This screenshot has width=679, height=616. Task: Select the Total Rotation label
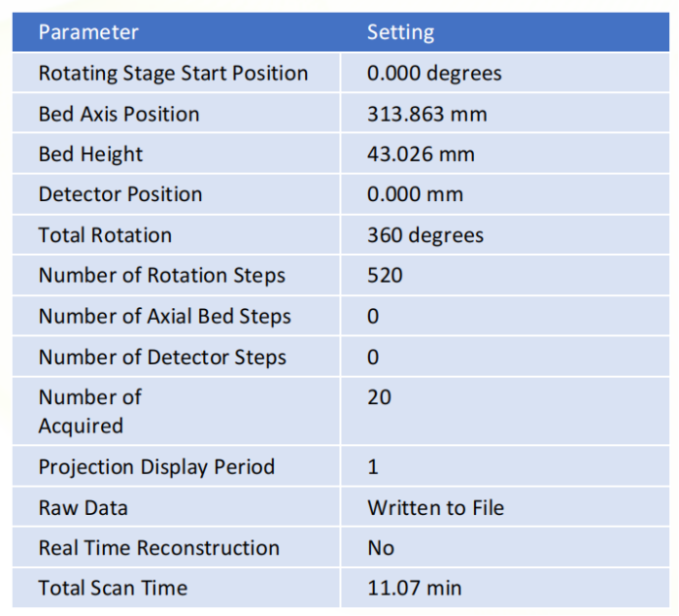(x=105, y=235)
